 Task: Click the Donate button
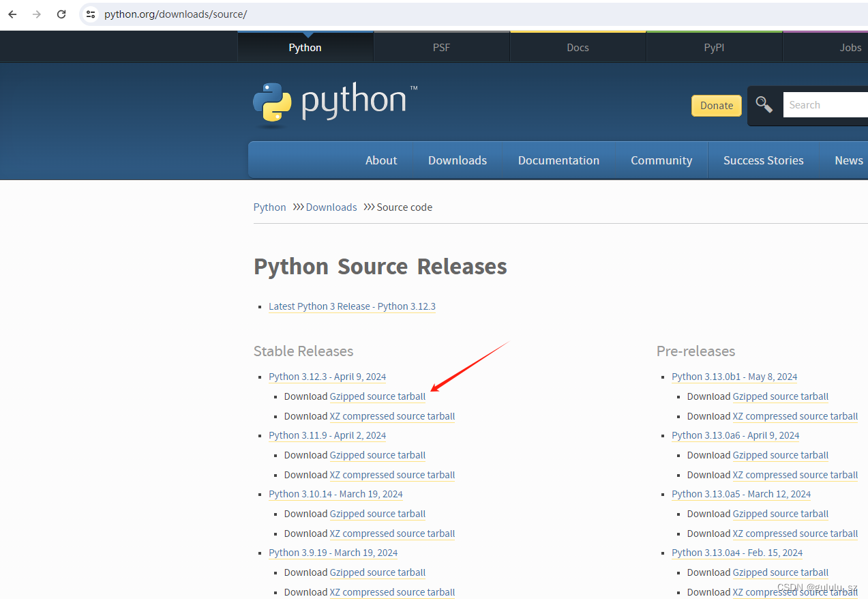click(x=716, y=106)
